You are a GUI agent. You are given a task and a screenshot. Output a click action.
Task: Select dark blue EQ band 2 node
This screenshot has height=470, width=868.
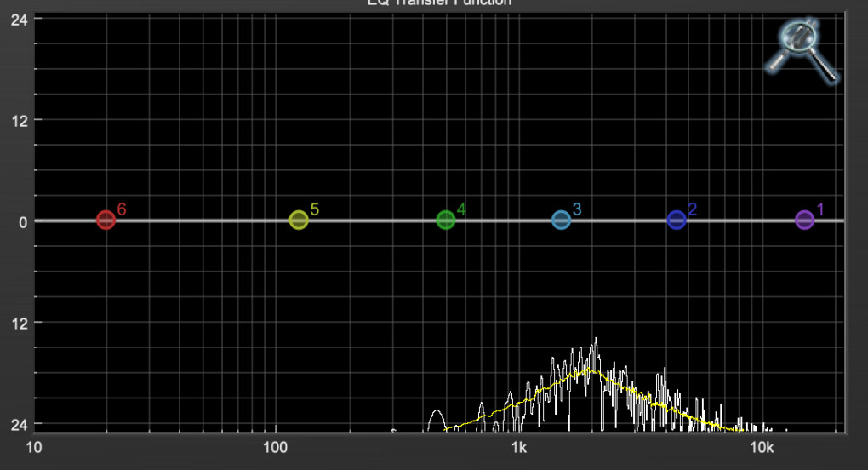click(677, 221)
